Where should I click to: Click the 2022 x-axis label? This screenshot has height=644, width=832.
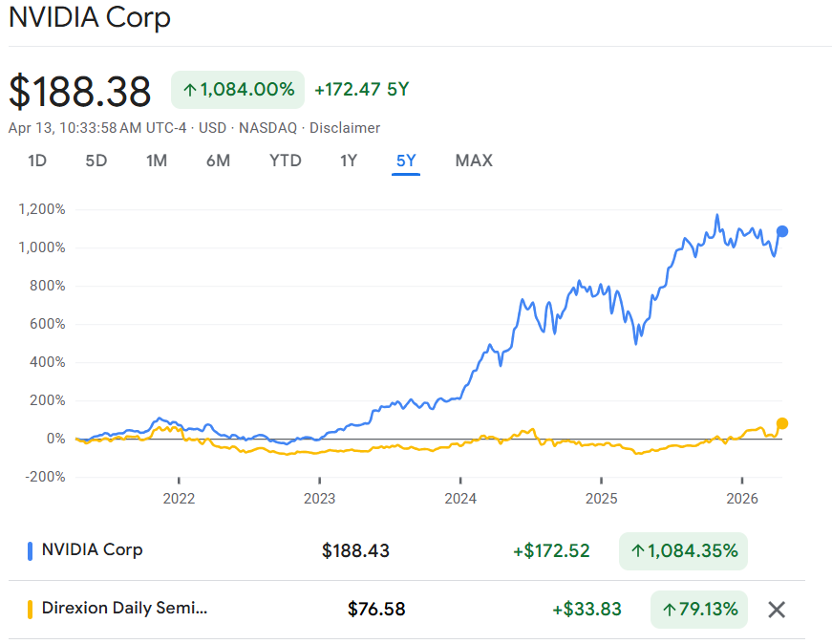coord(179,499)
